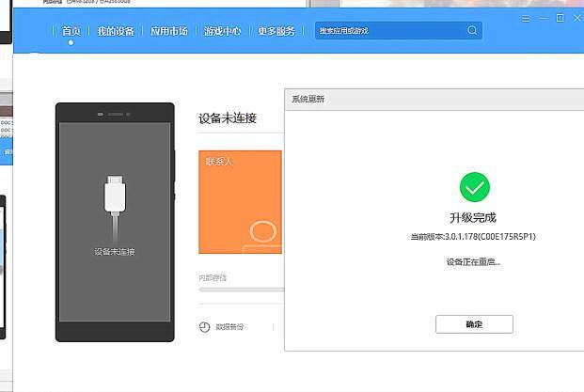This screenshot has width=584, height=392.
Task: Switch to the 首页 tab
Action: click(71, 31)
